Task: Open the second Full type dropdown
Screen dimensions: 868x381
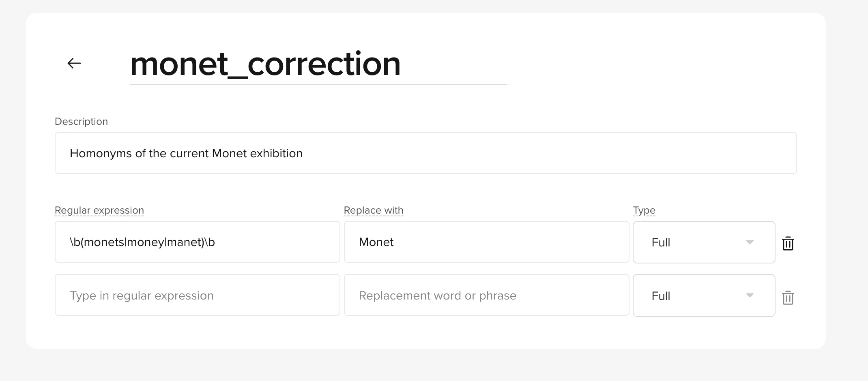Action: tap(704, 295)
